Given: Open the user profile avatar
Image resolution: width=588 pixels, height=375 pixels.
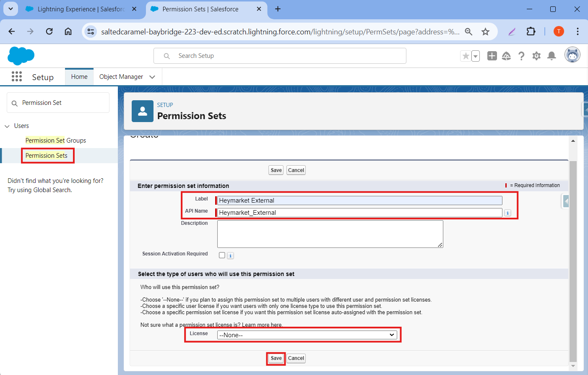Looking at the screenshot, I should 572,55.
